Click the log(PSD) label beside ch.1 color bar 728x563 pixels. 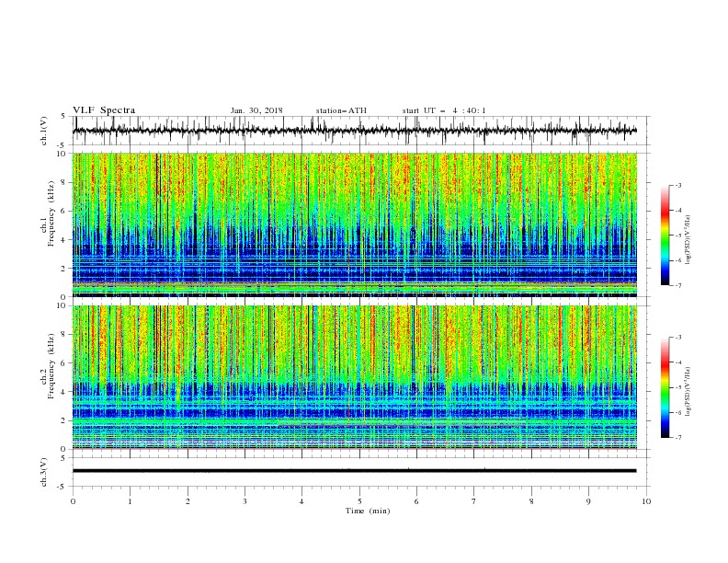pos(688,240)
